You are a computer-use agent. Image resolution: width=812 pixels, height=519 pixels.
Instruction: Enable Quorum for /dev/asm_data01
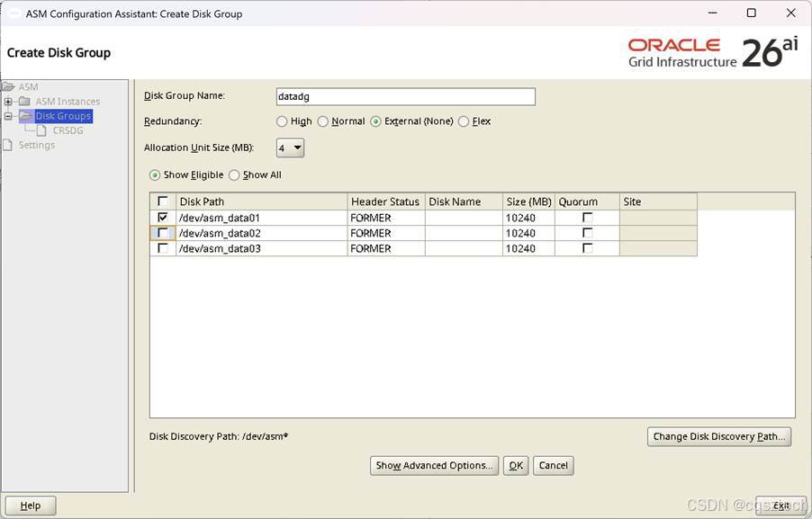(587, 218)
